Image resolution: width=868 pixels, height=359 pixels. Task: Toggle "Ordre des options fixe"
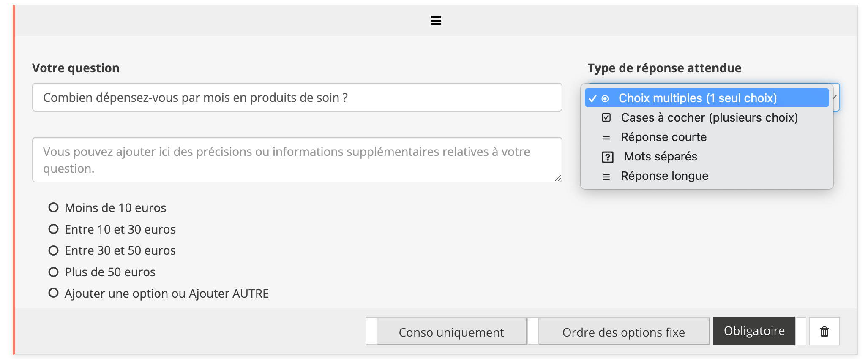click(x=623, y=332)
